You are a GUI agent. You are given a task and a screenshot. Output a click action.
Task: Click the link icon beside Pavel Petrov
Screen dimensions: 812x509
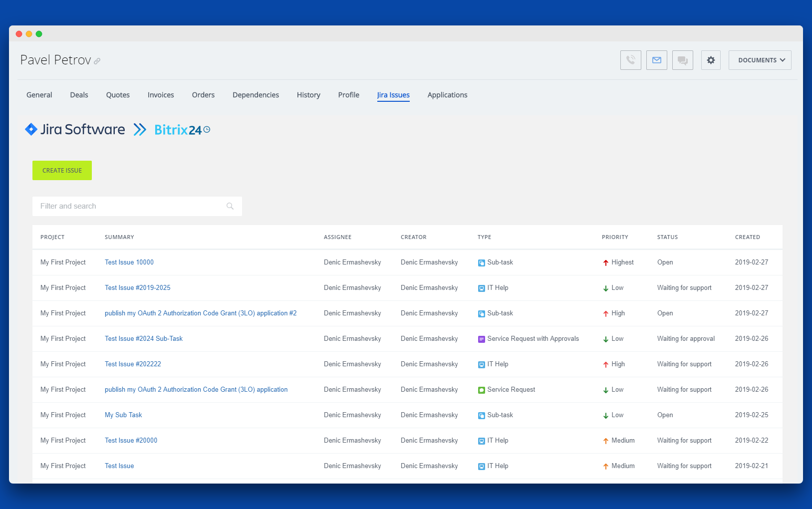tap(97, 61)
